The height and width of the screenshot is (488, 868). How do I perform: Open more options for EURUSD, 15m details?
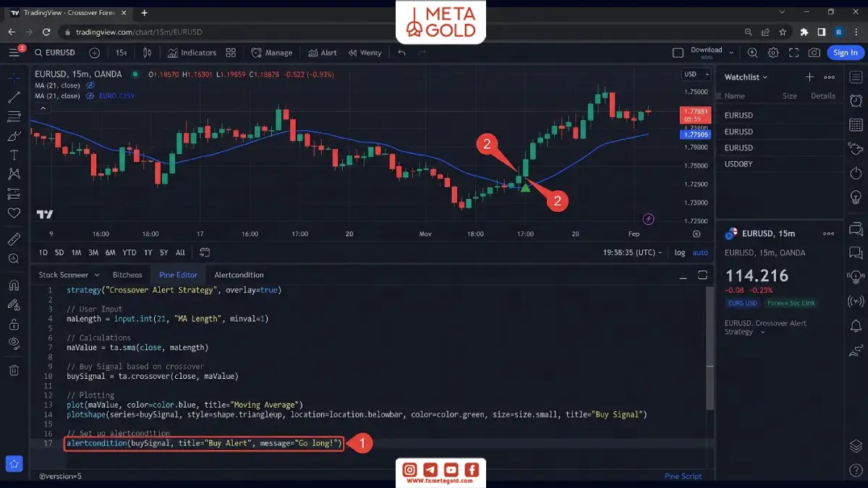[x=829, y=234]
